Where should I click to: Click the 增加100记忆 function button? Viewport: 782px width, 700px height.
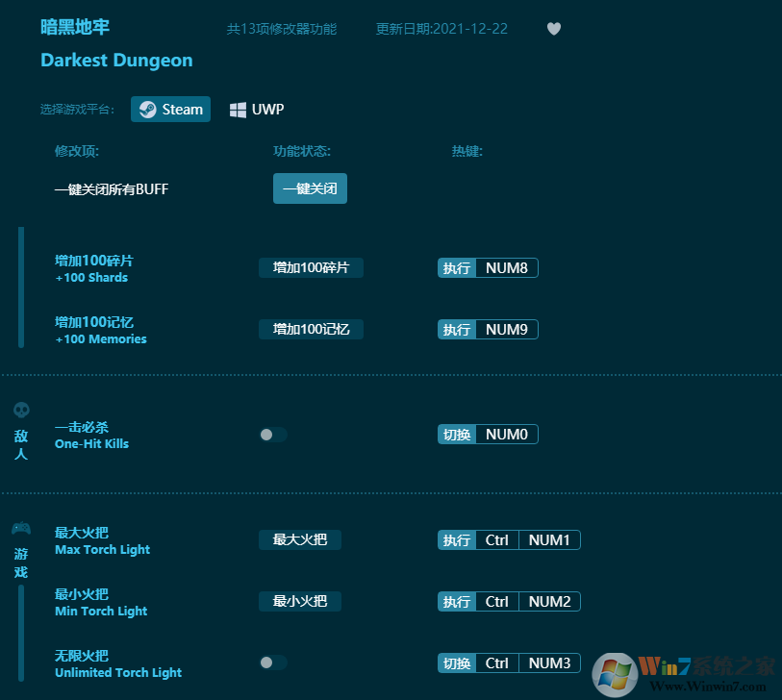coord(311,329)
